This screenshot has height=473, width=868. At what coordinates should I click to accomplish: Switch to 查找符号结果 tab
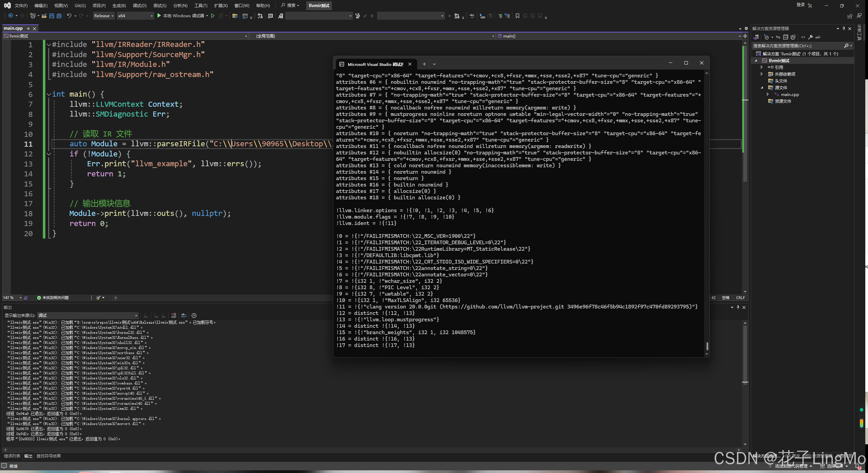[x=49, y=456]
